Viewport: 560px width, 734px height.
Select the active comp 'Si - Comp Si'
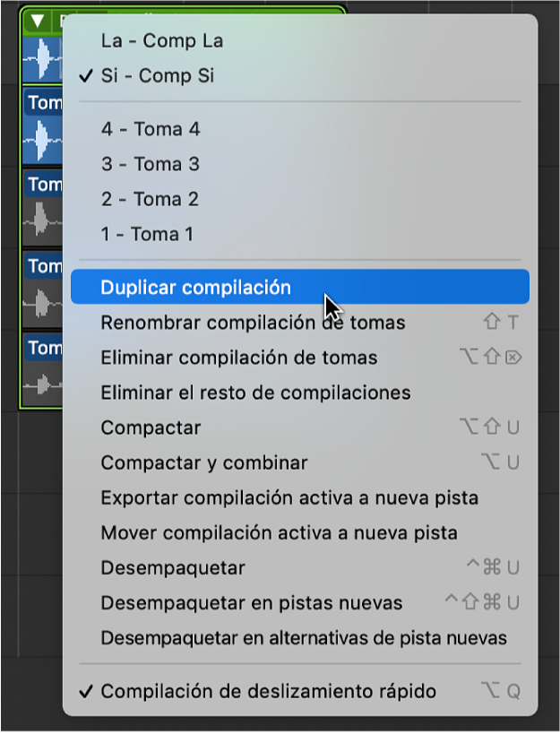(x=161, y=75)
